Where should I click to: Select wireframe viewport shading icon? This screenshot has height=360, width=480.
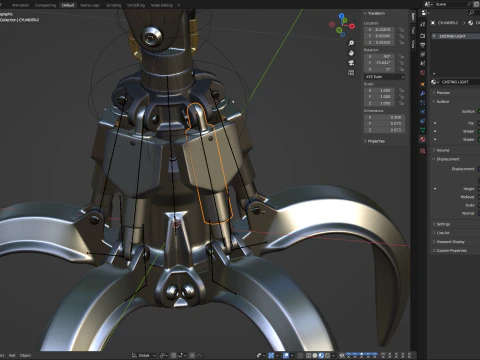[308, 355]
